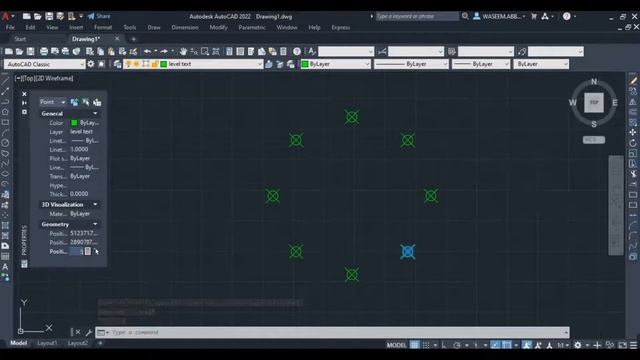
Task: Select the Hatch tool in draw toolbar
Action: pyautogui.click(x=5, y=225)
